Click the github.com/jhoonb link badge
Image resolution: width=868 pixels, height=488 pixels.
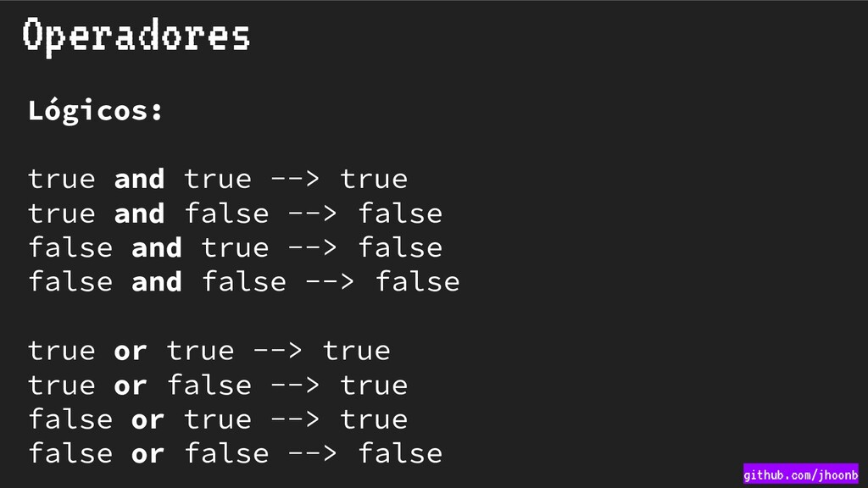pyautogui.click(x=800, y=474)
